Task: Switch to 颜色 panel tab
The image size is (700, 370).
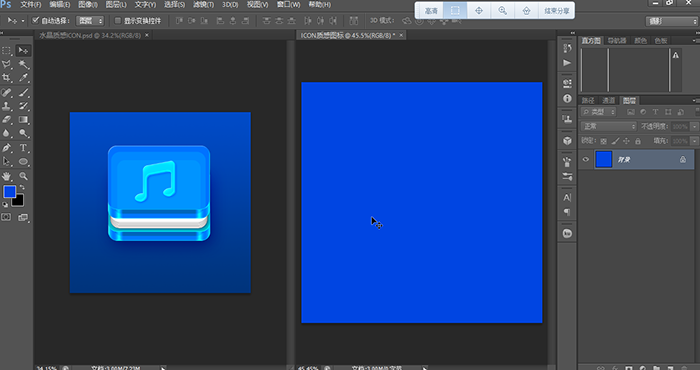Action: tap(641, 41)
